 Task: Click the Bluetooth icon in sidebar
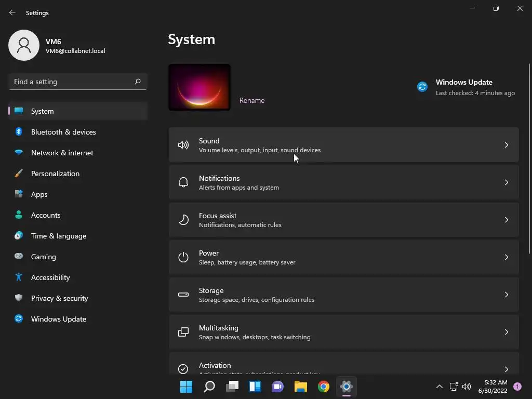(x=19, y=131)
